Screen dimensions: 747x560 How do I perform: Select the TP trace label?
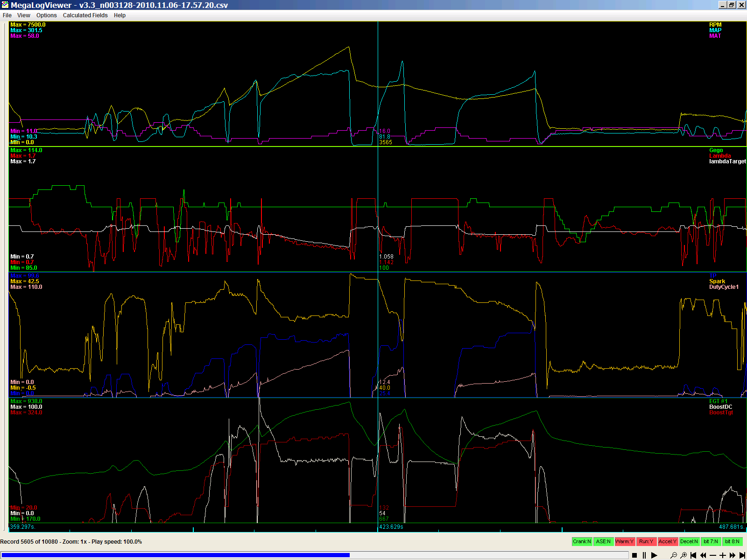[713, 276]
